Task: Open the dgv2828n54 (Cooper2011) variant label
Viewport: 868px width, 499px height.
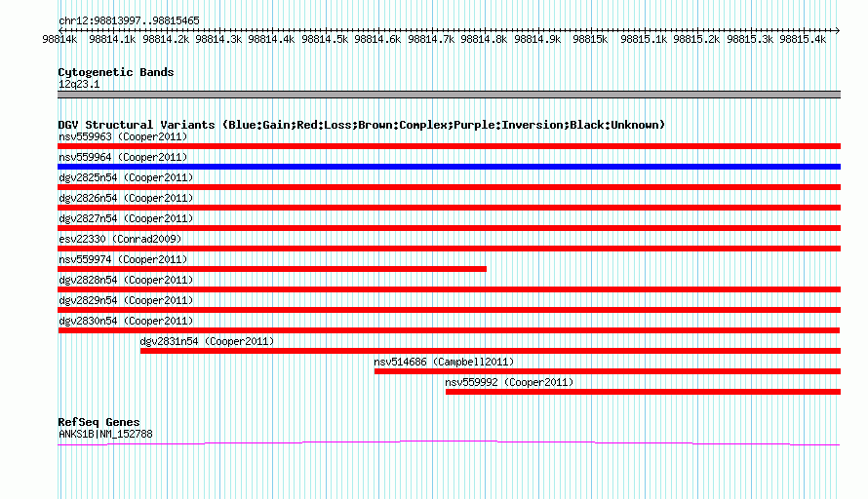Action: 126,280
